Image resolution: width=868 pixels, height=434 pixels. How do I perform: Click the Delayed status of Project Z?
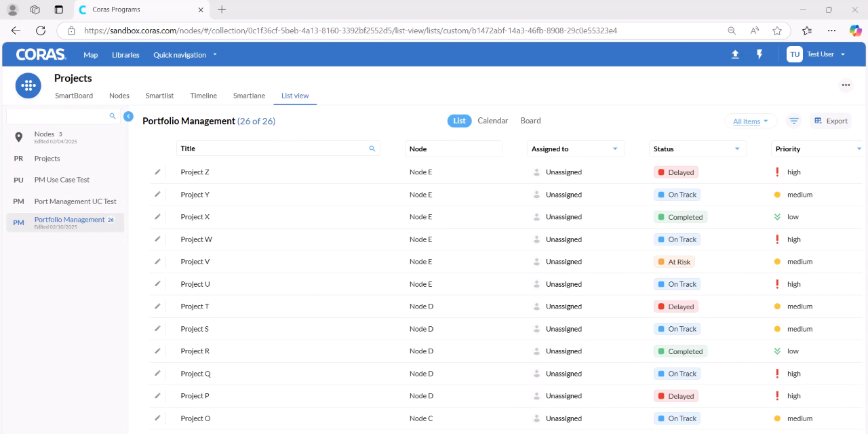[x=675, y=172]
